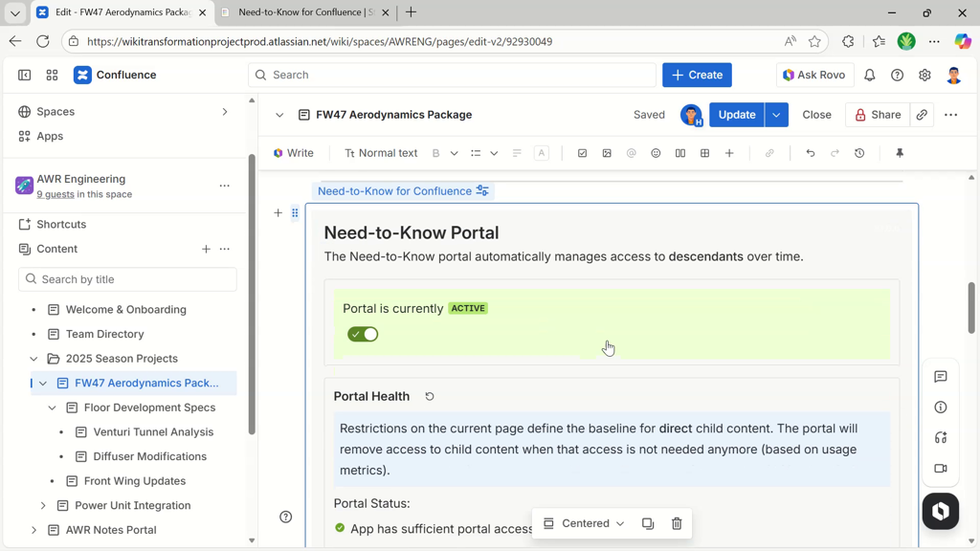Image resolution: width=980 pixels, height=551 pixels.
Task: Open the Normal text style dropdown
Action: point(382,153)
